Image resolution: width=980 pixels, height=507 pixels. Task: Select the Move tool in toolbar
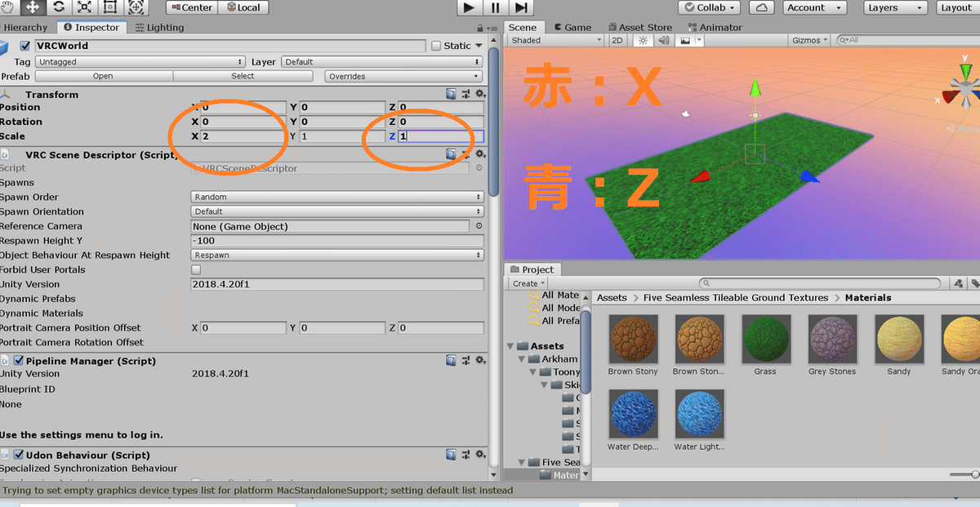point(33,7)
